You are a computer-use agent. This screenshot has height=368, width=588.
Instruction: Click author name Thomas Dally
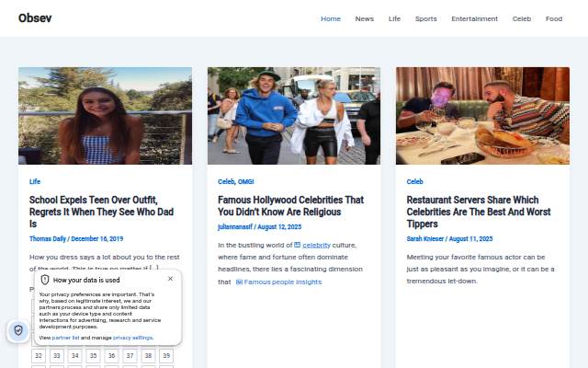point(47,239)
